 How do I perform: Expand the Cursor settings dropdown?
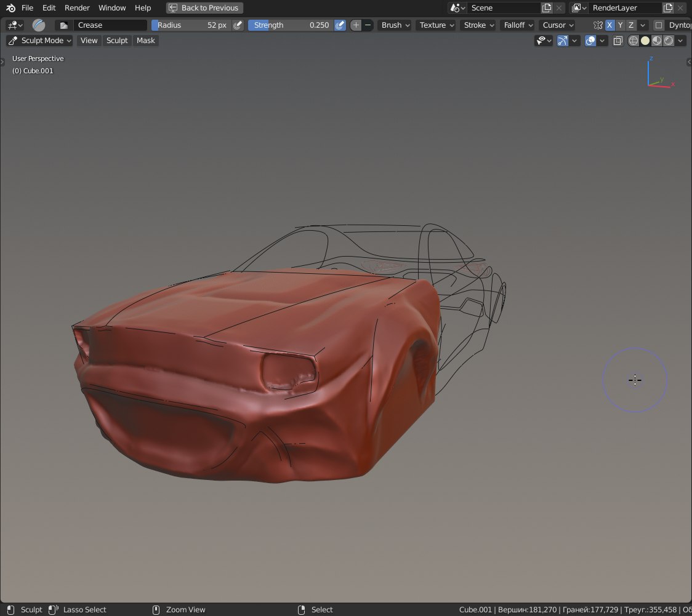coord(557,25)
